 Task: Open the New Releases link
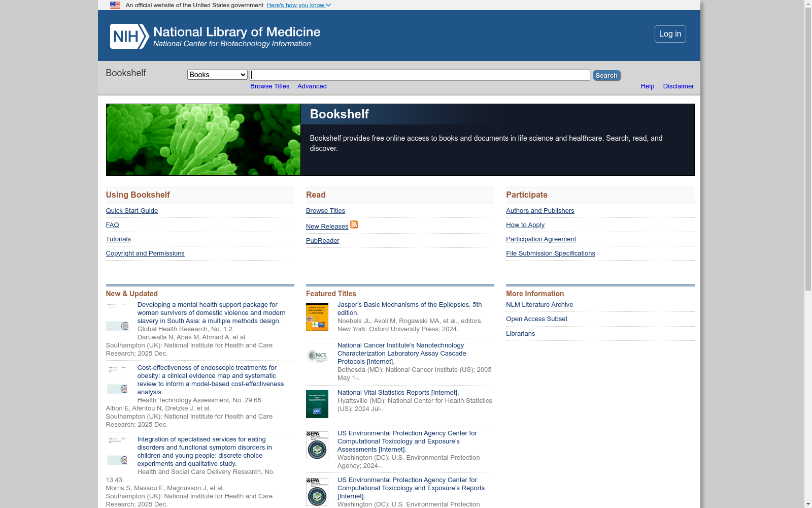coord(327,227)
